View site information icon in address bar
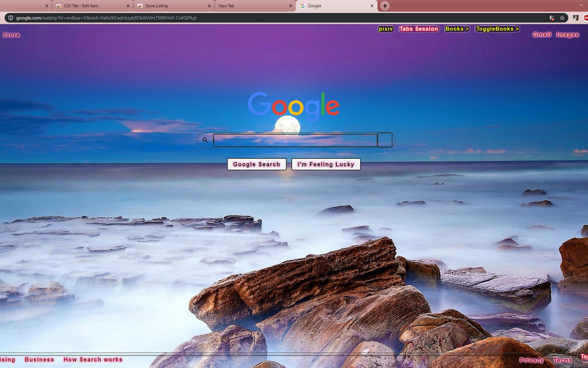588x368 pixels. (11, 18)
